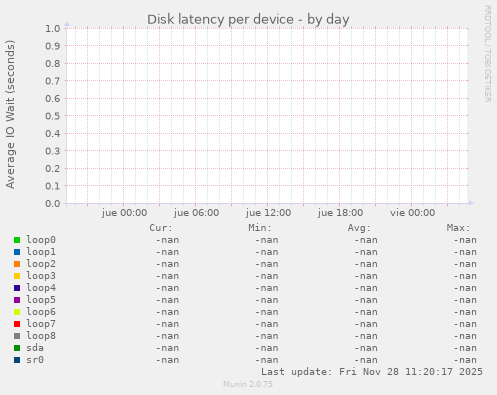Click the Cur: column header

[x=161, y=228]
